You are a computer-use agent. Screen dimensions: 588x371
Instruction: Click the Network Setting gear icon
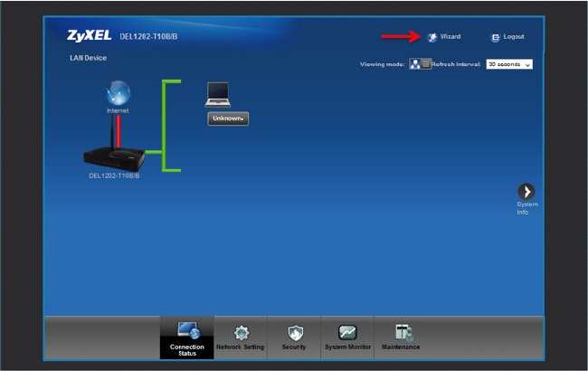click(242, 333)
